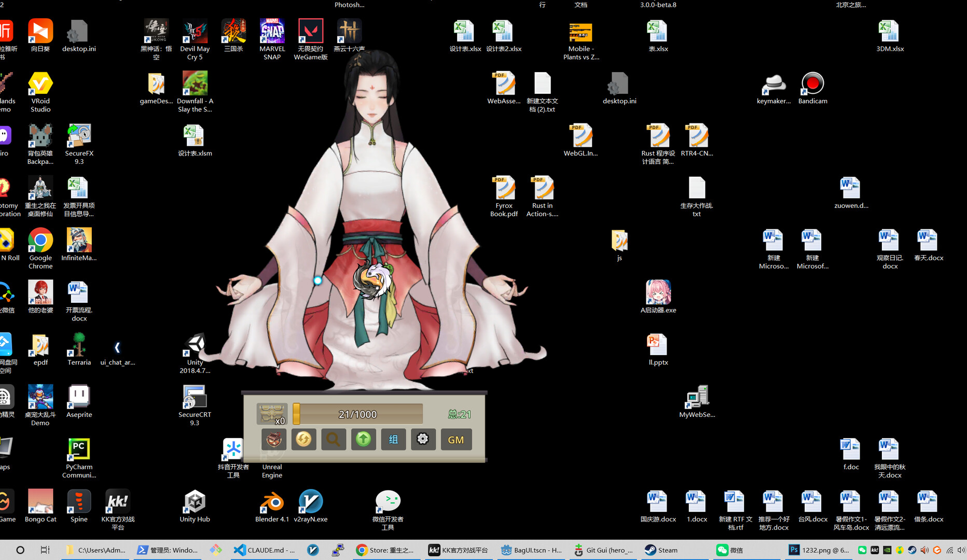
Task: Select the magnifier search icon in game panel
Action: (x=334, y=439)
